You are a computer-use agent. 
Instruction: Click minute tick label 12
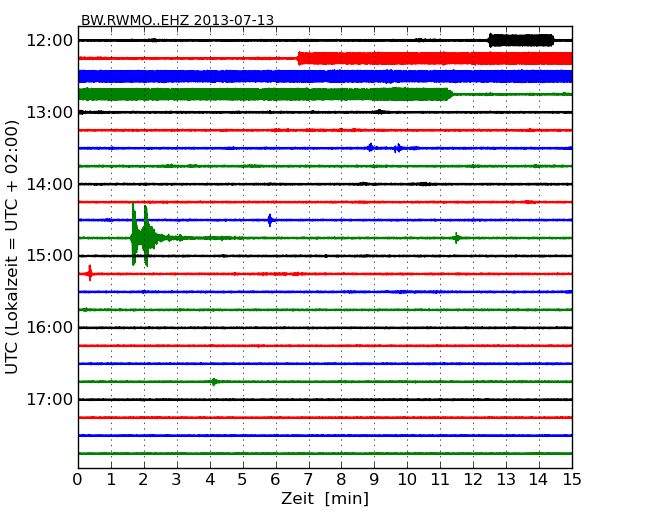473,480
